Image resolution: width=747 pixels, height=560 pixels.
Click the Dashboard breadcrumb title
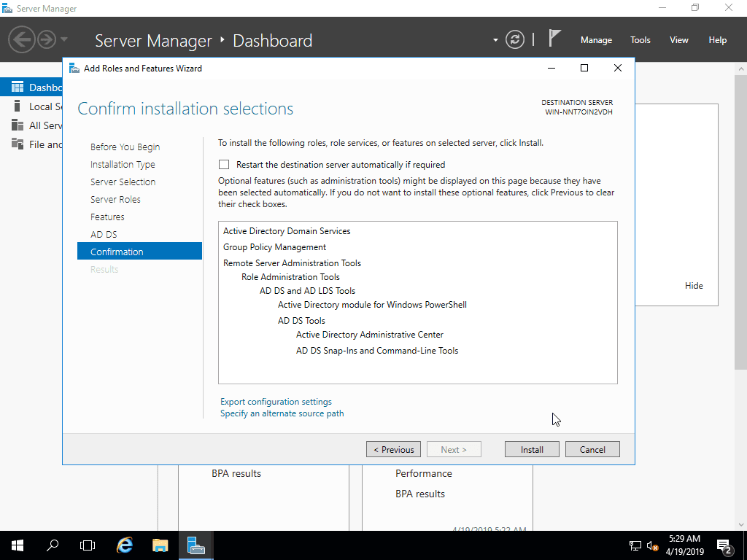pyautogui.click(x=273, y=41)
